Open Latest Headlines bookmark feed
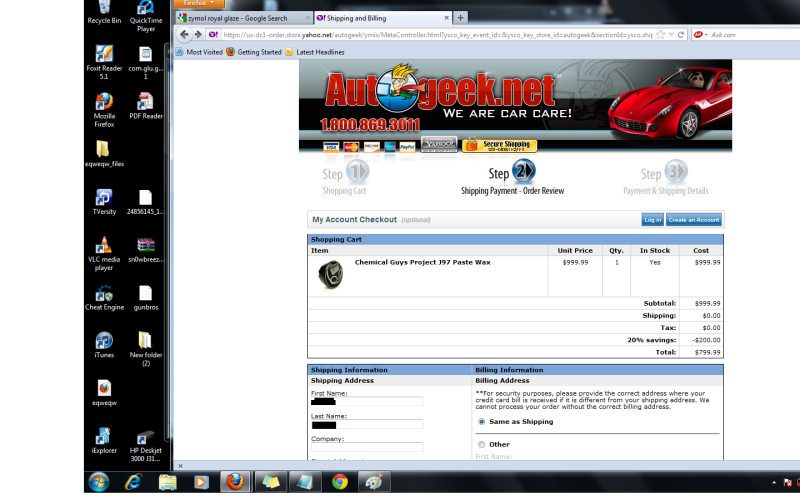This screenshot has width=800, height=500. 315,52
